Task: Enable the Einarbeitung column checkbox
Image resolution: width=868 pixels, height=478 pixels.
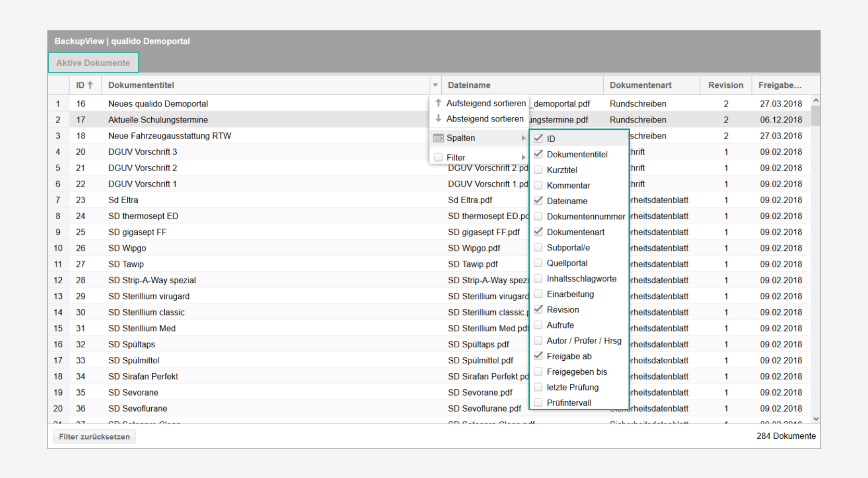Action: [538, 294]
